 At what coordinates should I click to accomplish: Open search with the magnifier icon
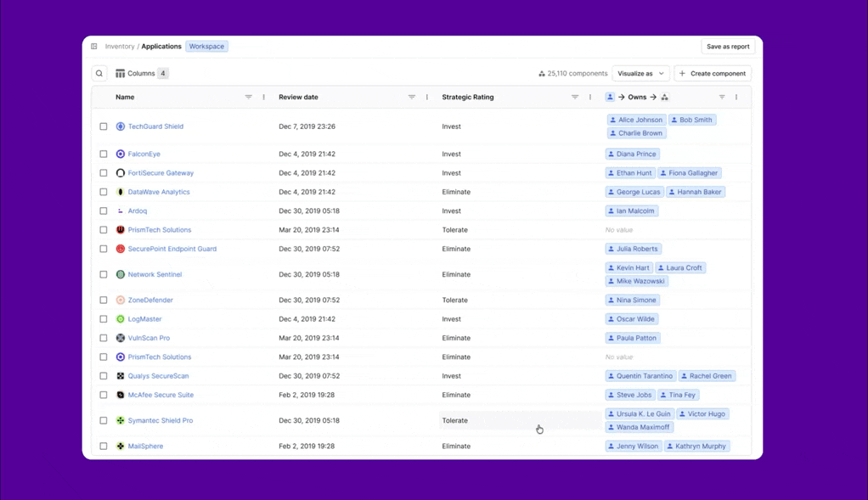(x=99, y=73)
